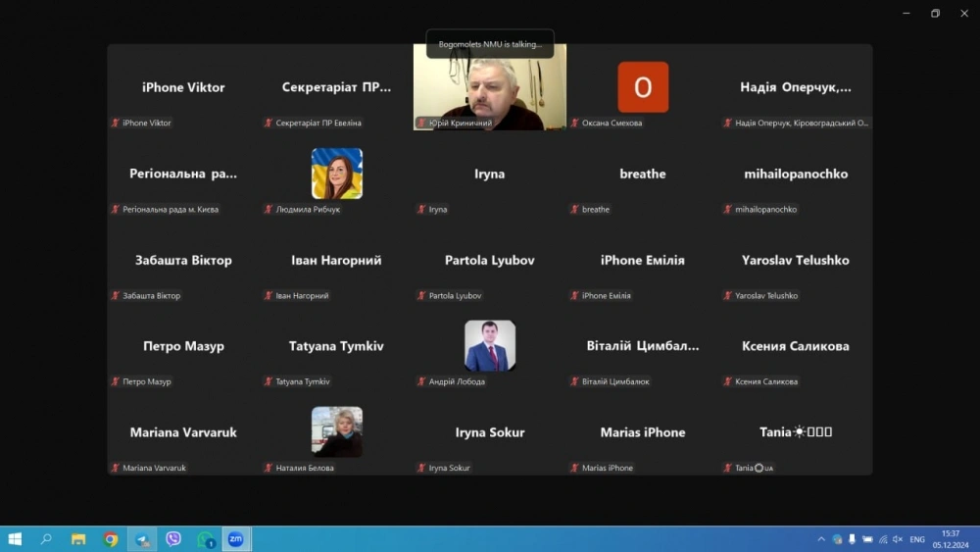980x552 pixels.
Task: Select Андрій Лобода's profile picture
Action: click(490, 346)
